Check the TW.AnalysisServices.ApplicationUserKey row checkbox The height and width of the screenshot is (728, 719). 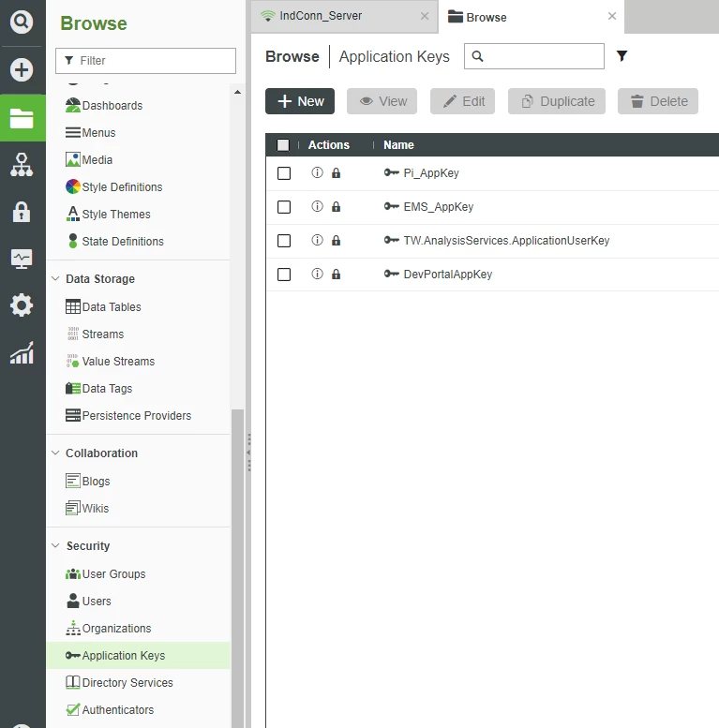(x=284, y=241)
